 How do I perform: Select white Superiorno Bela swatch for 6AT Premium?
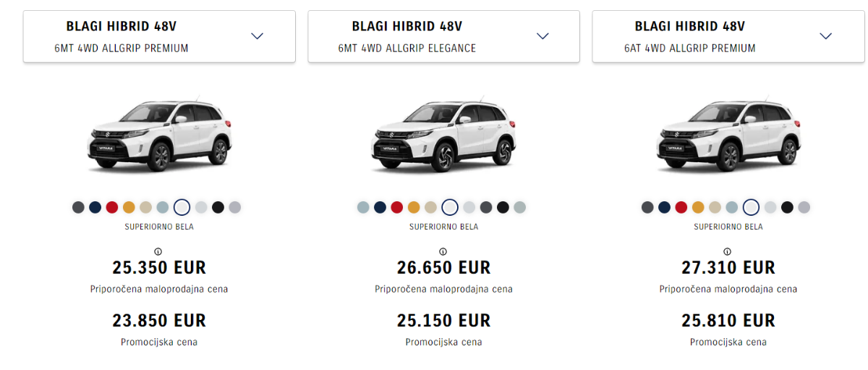coord(751,208)
